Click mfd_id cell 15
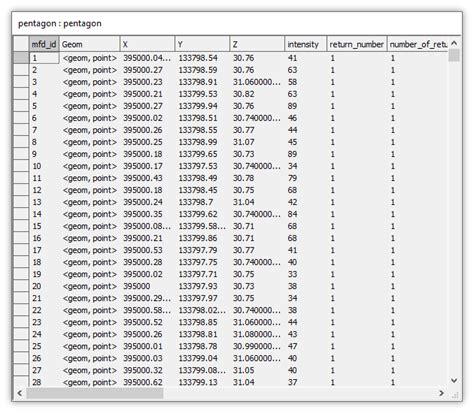This screenshot has height=413, width=474. point(44,226)
